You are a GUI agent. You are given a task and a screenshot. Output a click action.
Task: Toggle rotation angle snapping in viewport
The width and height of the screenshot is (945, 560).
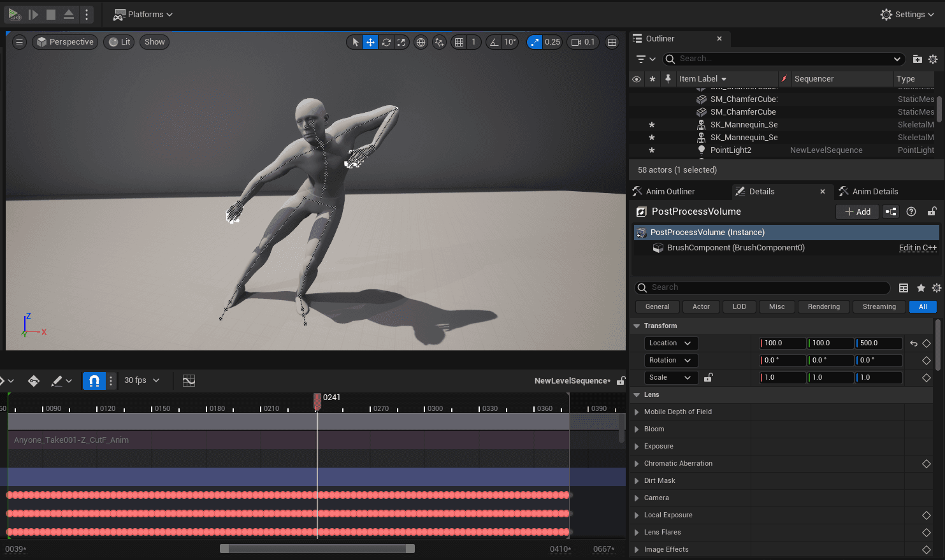coord(494,42)
